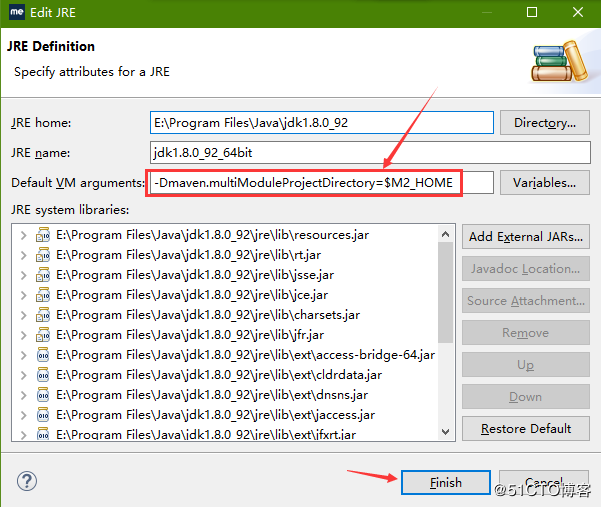Click the MyEclipse 'me' title bar icon
Viewport: 601px width, 507px height.
(x=16, y=12)
